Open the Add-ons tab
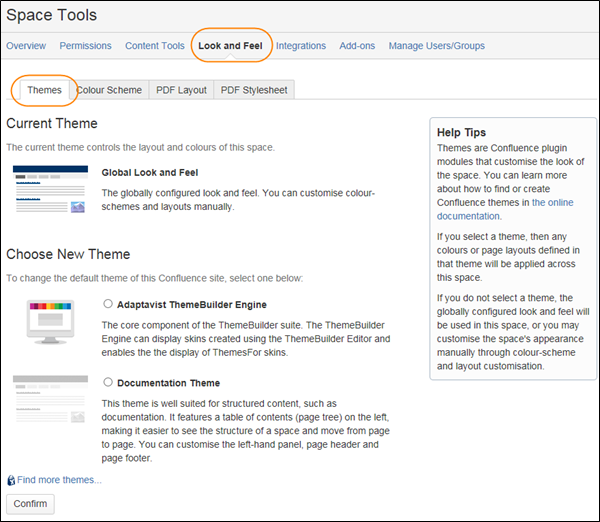 click(x=357, y=46)
